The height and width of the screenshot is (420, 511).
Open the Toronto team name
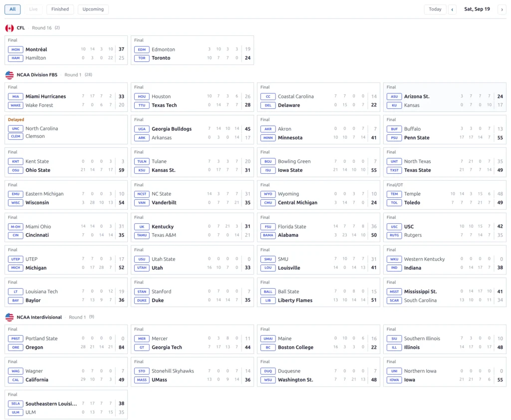(161, 58)
